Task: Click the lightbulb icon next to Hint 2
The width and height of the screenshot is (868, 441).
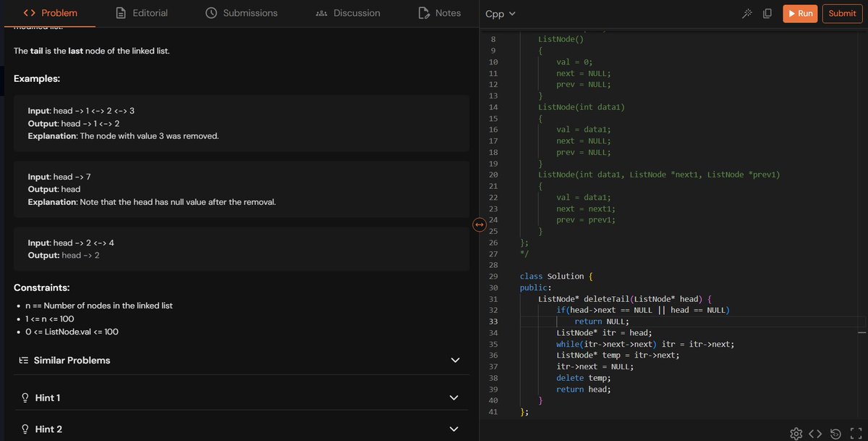Action: 25,429
